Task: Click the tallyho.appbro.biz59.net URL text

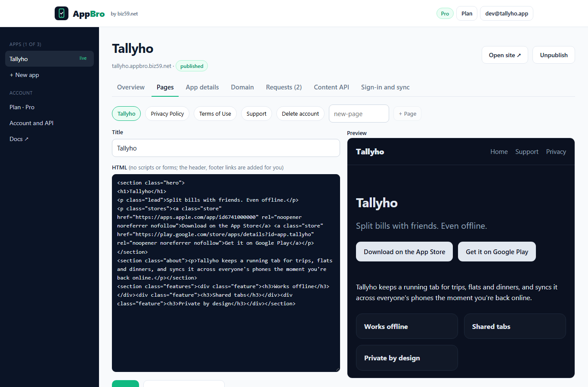Action: [x=142, y=66]
